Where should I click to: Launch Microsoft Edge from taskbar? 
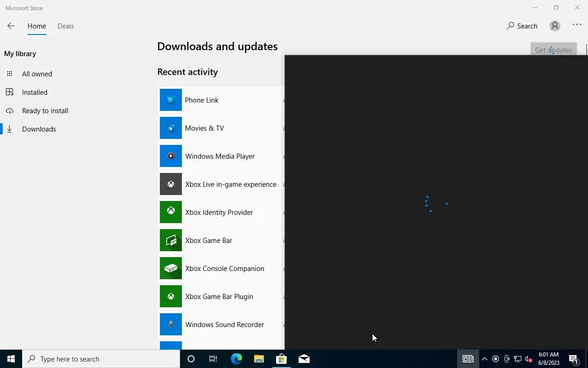coord(236,359)
